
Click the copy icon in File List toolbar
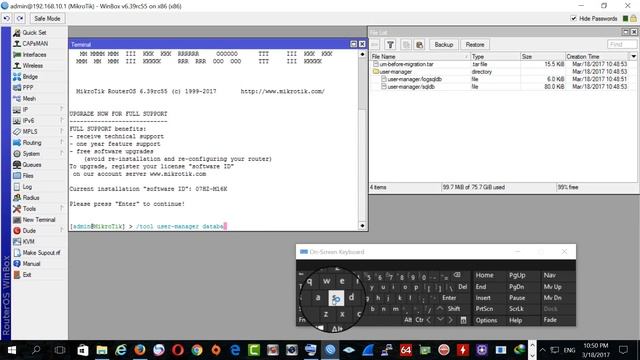tap(406, 44)
